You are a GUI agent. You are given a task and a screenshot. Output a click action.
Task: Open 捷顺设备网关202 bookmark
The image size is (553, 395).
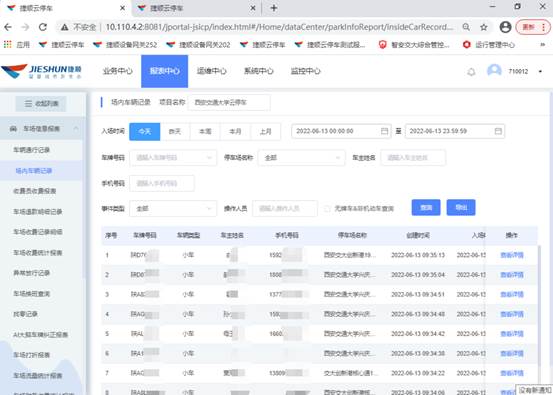(198, 44)
